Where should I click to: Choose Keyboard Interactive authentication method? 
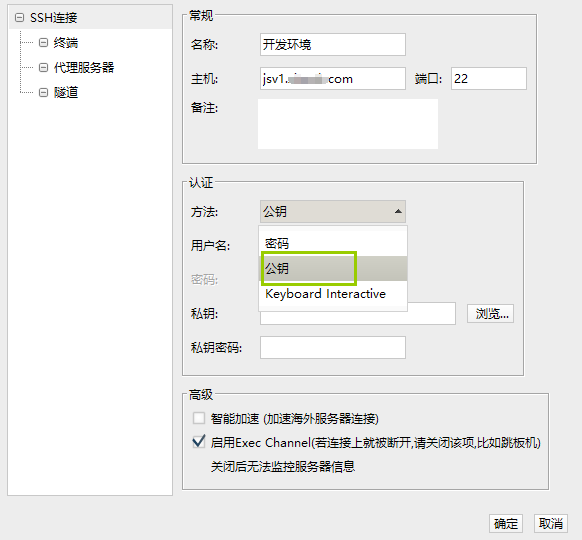click(333, 294)
